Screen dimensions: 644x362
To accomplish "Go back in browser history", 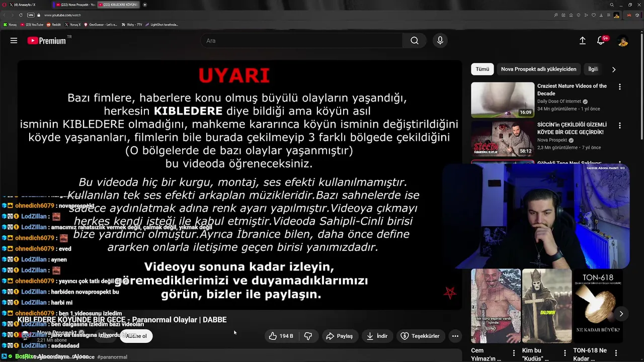I will [6, 15].
